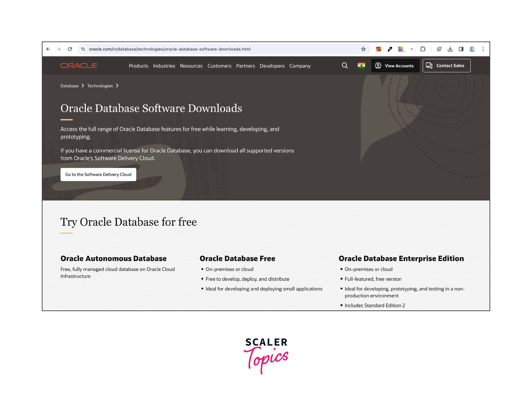Reload the page with refresh icon
The width and height of the screenshot is (532, 403).
pyautogui.click(x=70, y=49)
